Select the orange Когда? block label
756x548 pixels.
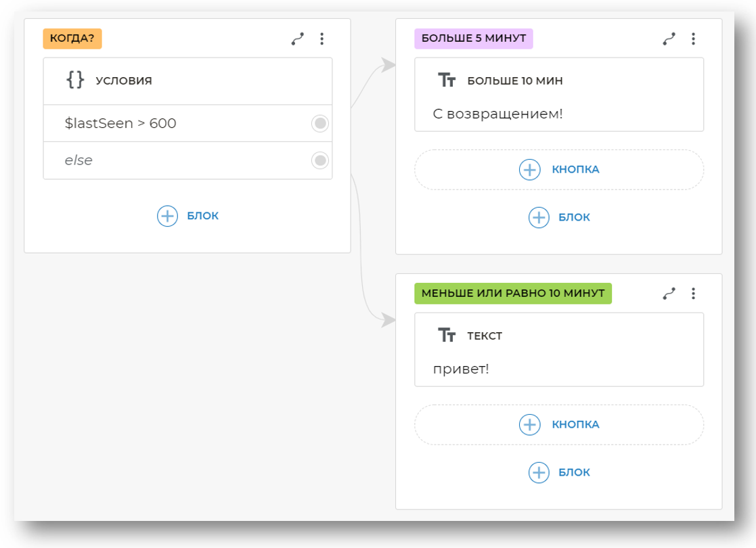pyautogui.click(x=72, y=39)
